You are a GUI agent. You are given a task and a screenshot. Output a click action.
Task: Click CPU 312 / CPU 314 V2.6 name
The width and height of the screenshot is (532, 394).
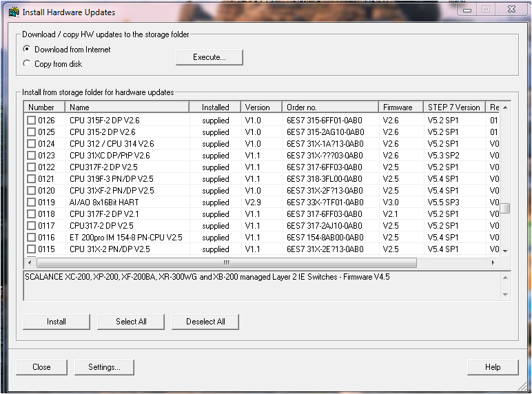(112, 144)
